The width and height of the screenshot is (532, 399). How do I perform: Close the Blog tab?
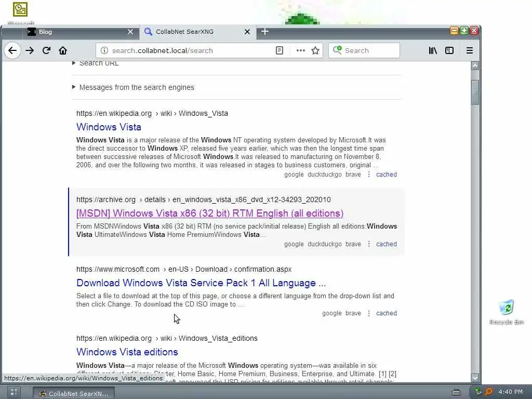(130, 32)
